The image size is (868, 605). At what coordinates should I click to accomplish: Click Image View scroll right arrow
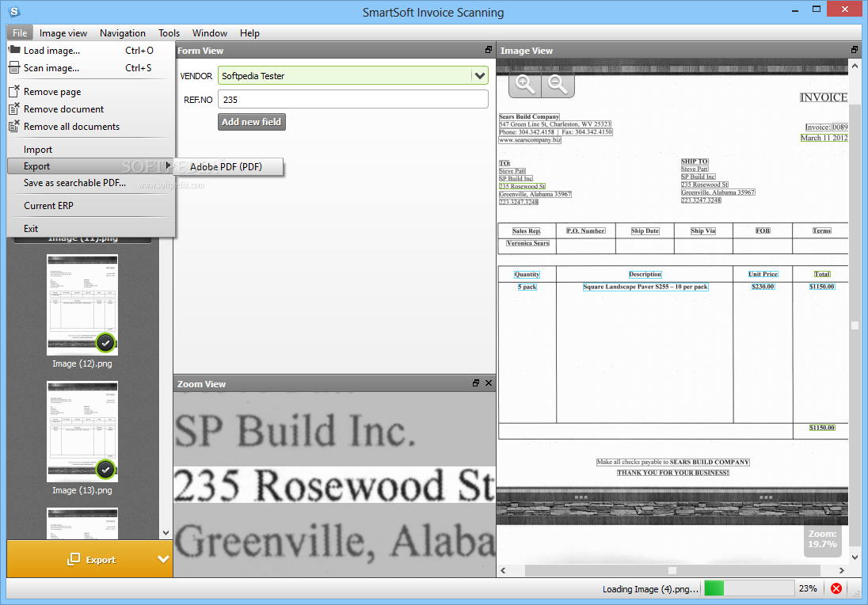coord(841,570)
